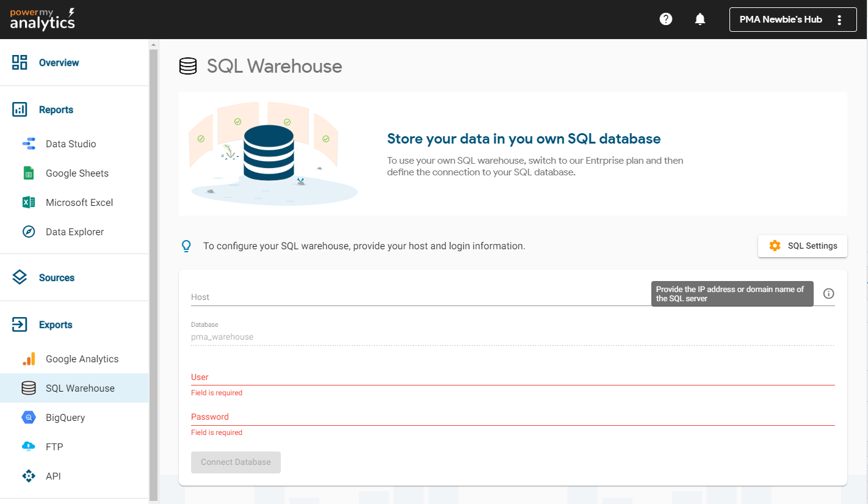Click the three-dot menu beside PMA Newbie's Hub
Image resolution: width=868 pixels, height=504 pixels.
(839, 20)
